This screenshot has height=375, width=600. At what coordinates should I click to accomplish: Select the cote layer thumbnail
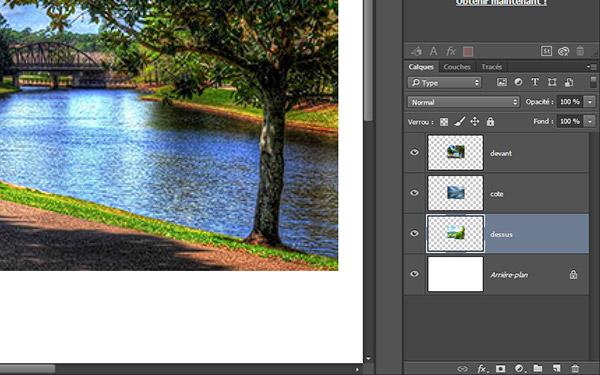(455, 193)
